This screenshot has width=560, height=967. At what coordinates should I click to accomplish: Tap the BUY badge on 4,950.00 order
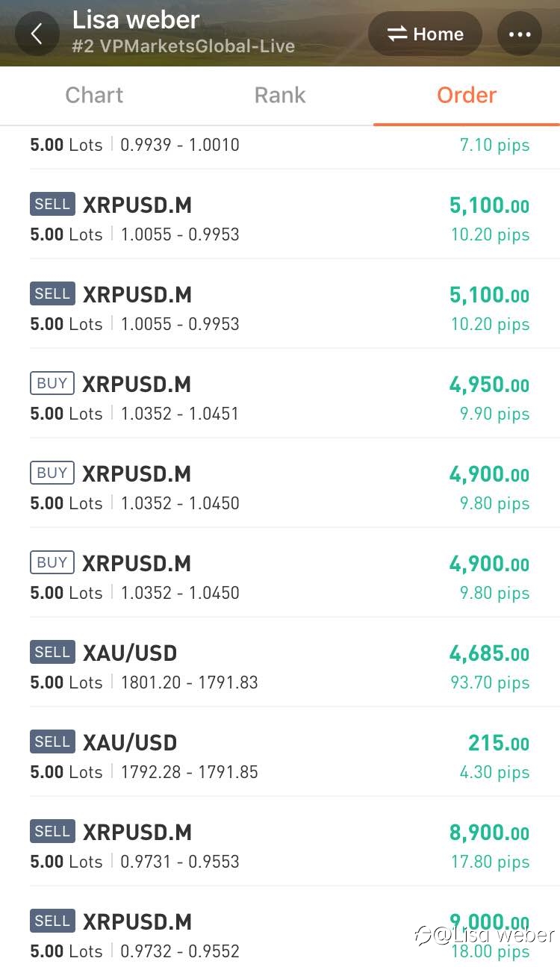point(52,383)
